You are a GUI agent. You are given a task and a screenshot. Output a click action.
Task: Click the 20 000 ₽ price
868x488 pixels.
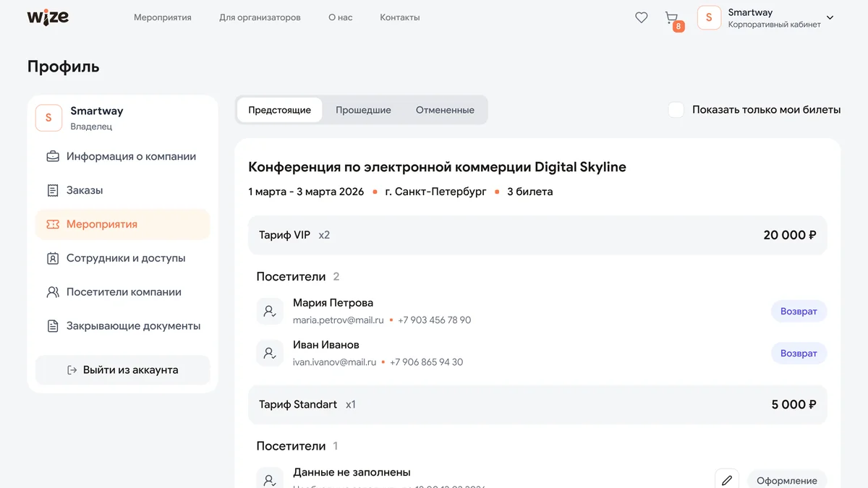[x=790, y=235]
